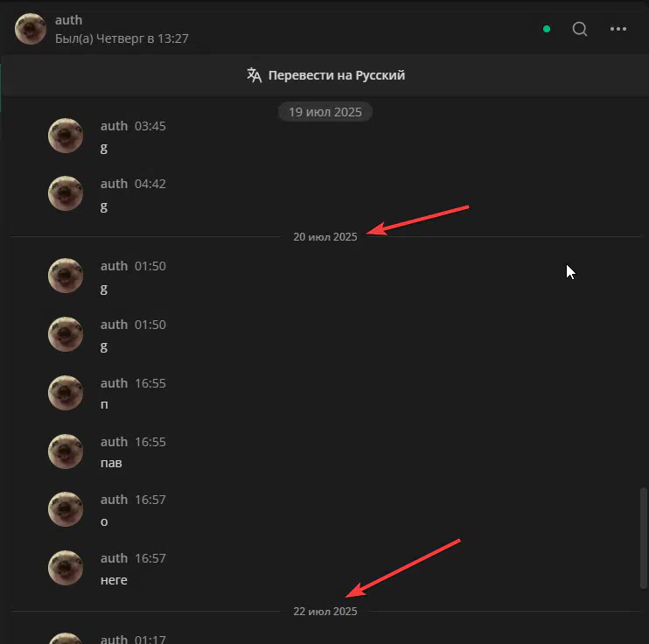Click the avatar on the 03:45 message
Screen dimensions: 649x644
pyautogui.click(x=66, y=136)
